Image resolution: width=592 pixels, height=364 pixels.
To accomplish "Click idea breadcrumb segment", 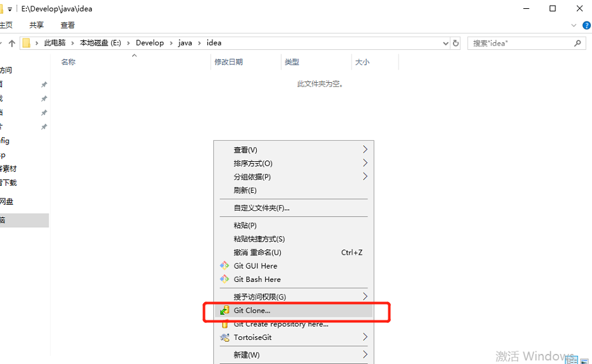I will [x=214, y=43].
